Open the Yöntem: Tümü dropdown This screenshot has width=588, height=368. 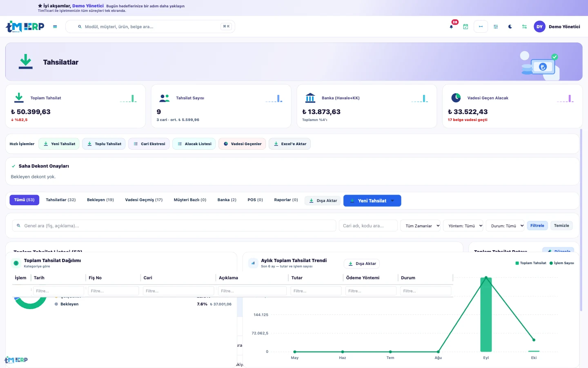(463, 226)
